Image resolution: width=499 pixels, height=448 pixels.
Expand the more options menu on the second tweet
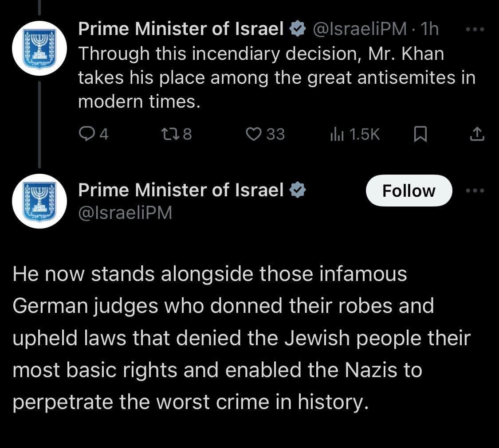pyautogui.click(x=475, y=190)
